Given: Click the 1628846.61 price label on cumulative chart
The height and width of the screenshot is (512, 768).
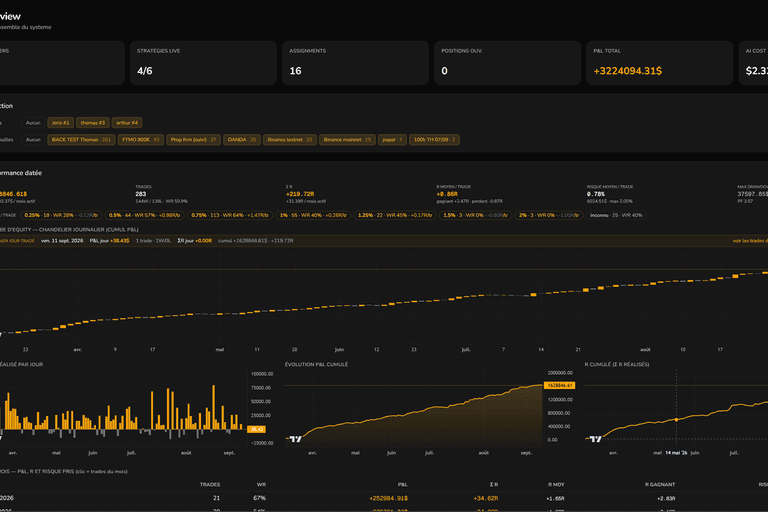Looking at the screenshot, I should [559, 386].
